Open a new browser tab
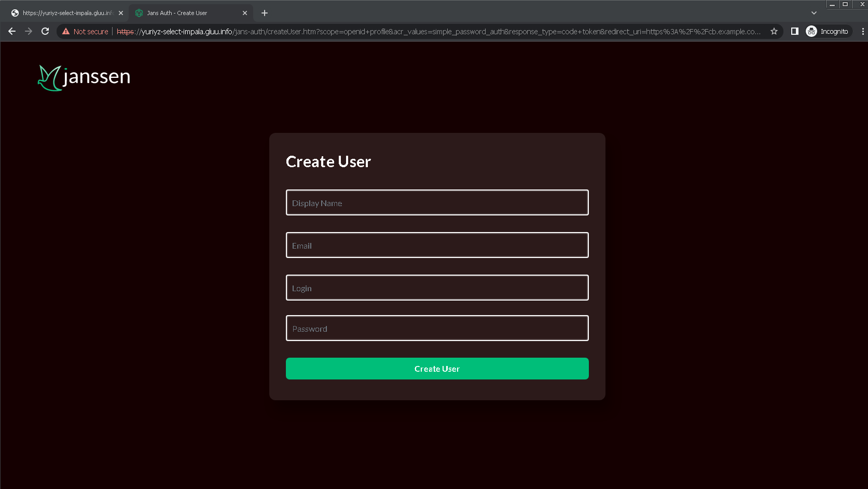Viewport: 868px width, 489px height. point(265,12)
